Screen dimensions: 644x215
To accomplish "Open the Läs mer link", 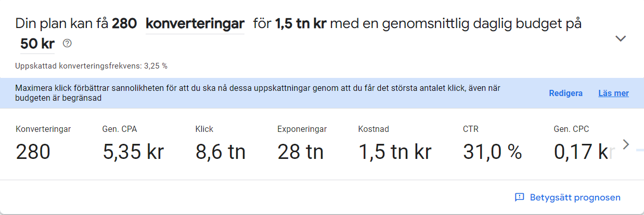I will 613,93.
